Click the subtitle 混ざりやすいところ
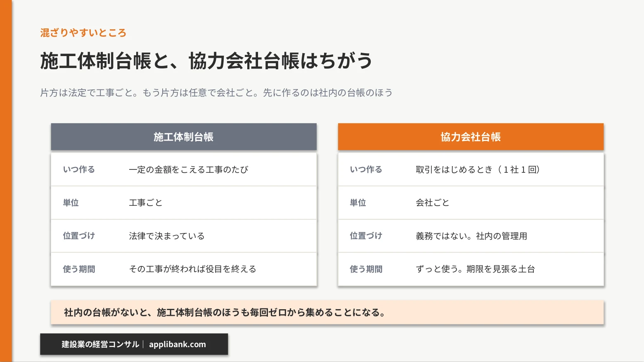 [83, 33]
